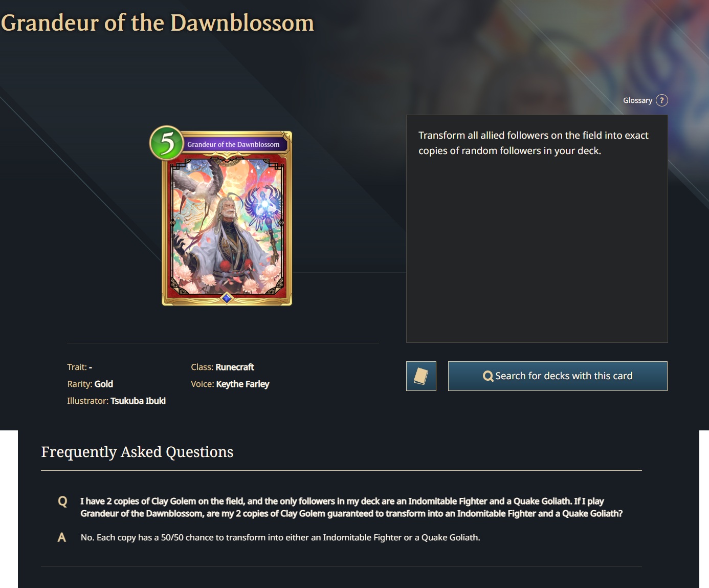The width and height of the screenshot is (709, 588).
Task: Click the A answer marker icon
Action: pos(62,537)
